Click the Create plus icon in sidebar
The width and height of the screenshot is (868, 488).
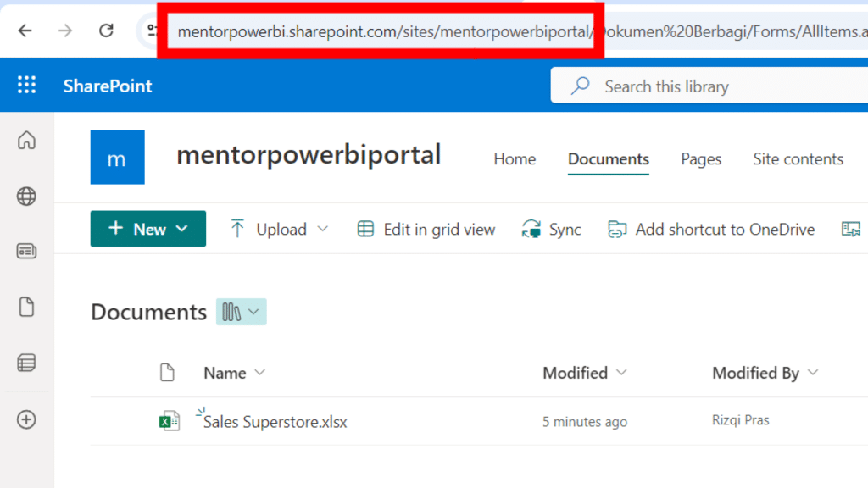26,419
